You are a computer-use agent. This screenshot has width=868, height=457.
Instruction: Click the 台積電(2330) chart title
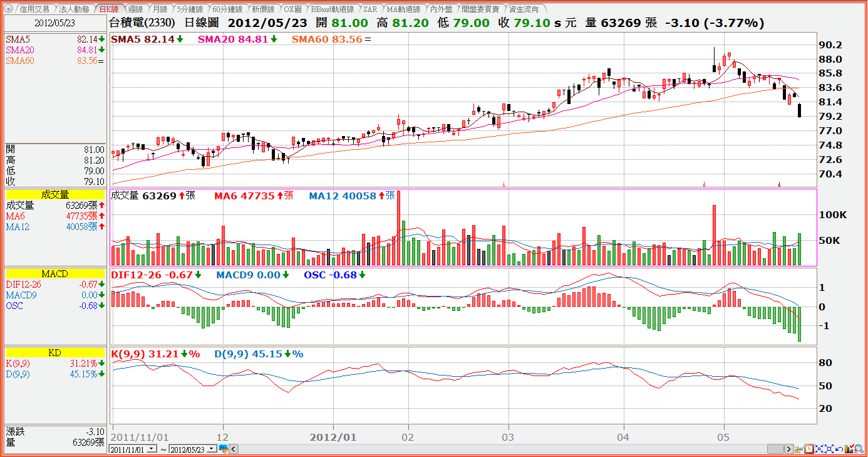tap(142, 23)
